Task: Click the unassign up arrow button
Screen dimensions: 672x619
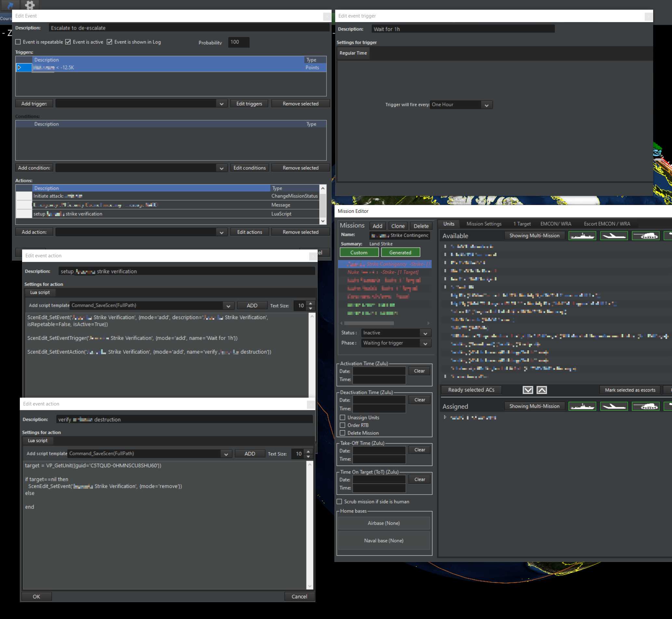Action: point(541,390)
